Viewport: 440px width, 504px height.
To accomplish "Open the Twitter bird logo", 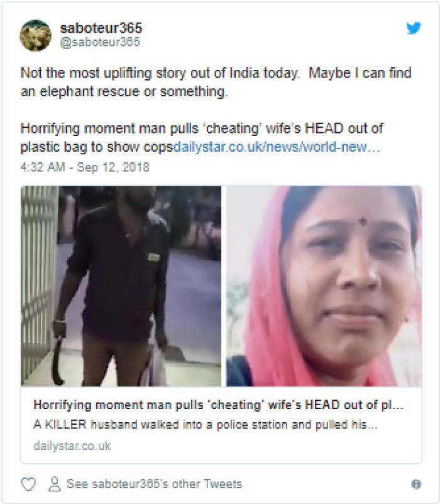I will point(414,28).
